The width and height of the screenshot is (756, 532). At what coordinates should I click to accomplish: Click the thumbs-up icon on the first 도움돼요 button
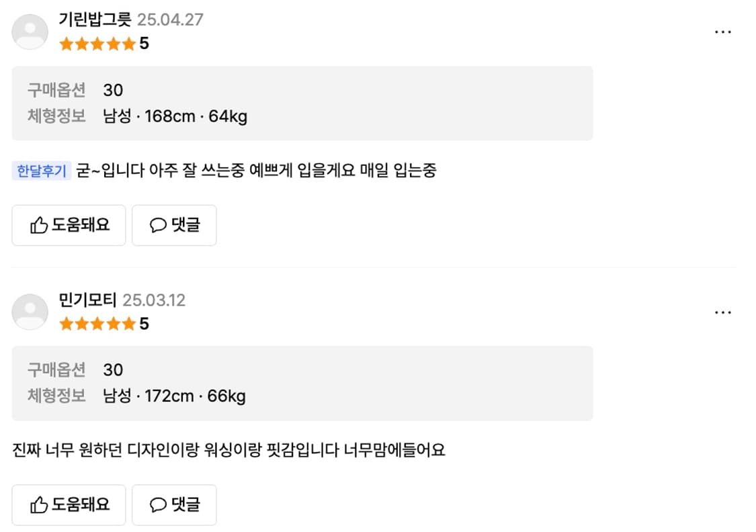[x=39, y=225]
